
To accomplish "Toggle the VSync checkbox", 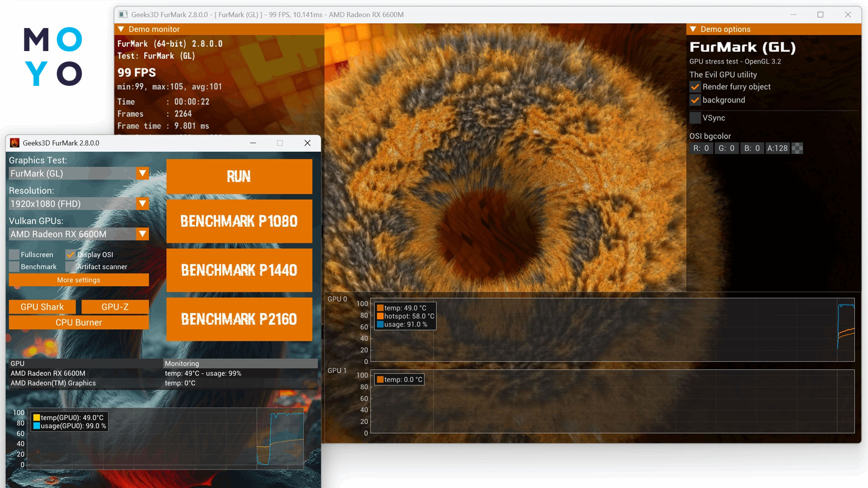I will [x=695, y=118].
